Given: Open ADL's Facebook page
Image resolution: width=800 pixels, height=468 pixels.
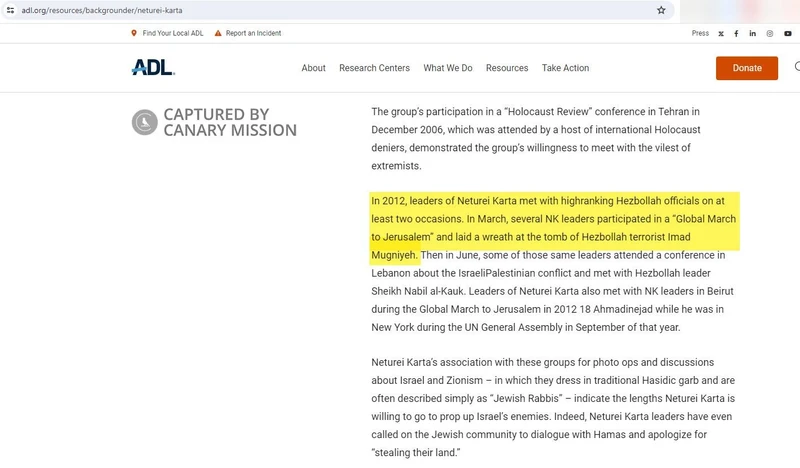Looking at the screenshot, I should [737, 33].
